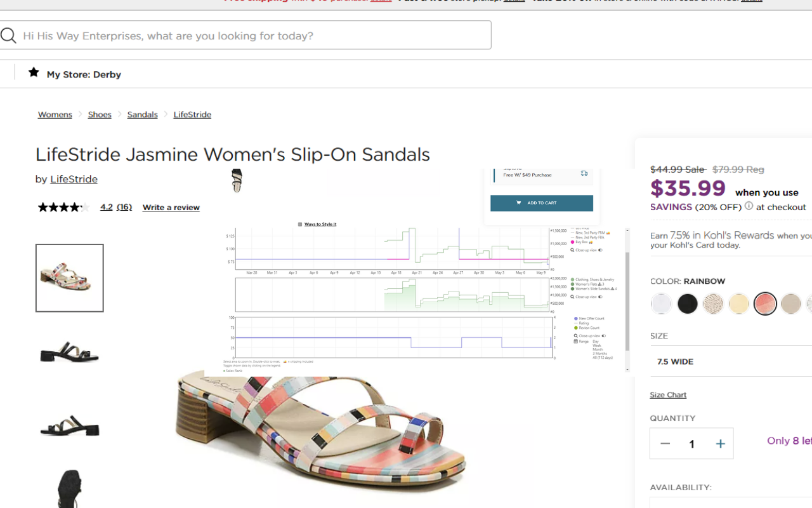Go to the LifeStride breadcrumb link

[192, 114]
